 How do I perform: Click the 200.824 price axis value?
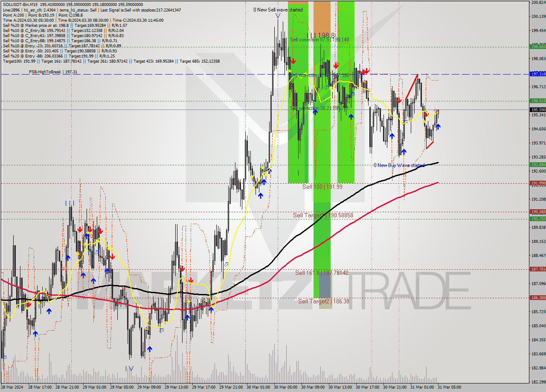[x=538, y=2]
